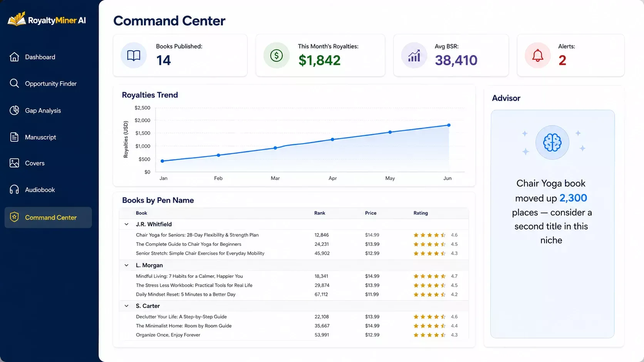Switch to the Covers section
The image size is (644, 362).
coord(48,163)
